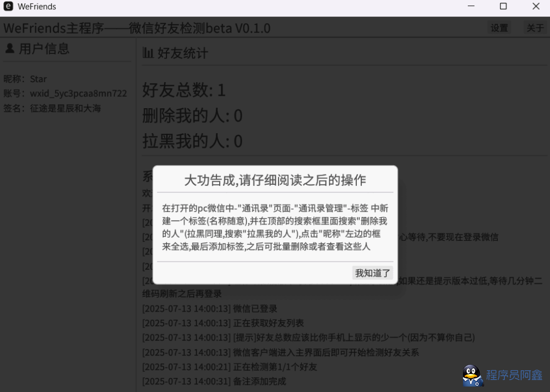Click the app header WeFriends主程序 title text

click(137, 28)
